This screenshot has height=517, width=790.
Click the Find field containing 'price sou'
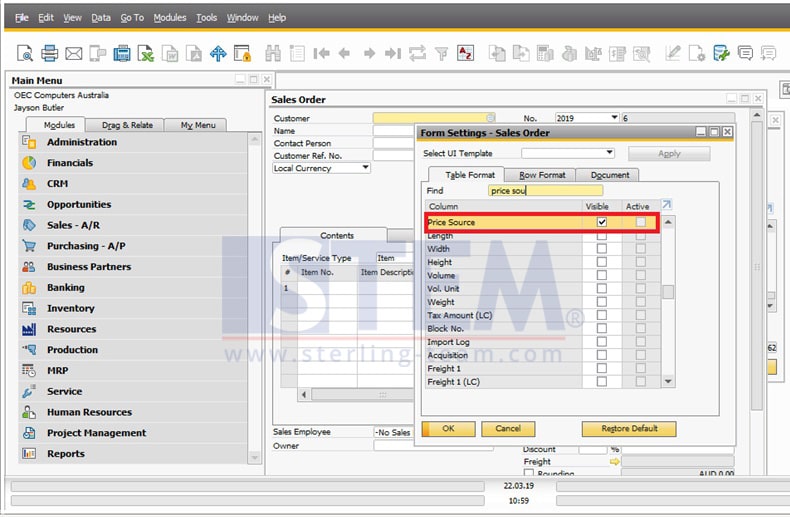click(545, 190)
